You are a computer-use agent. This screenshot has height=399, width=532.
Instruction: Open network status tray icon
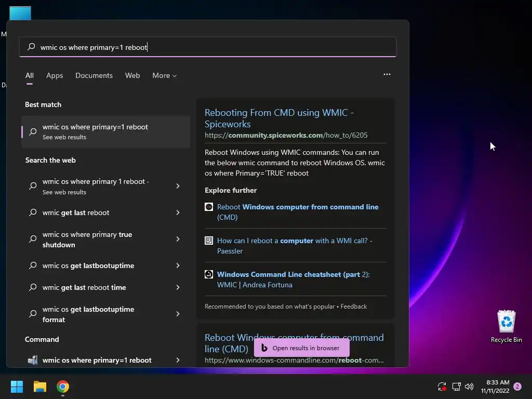coord(456,387)
